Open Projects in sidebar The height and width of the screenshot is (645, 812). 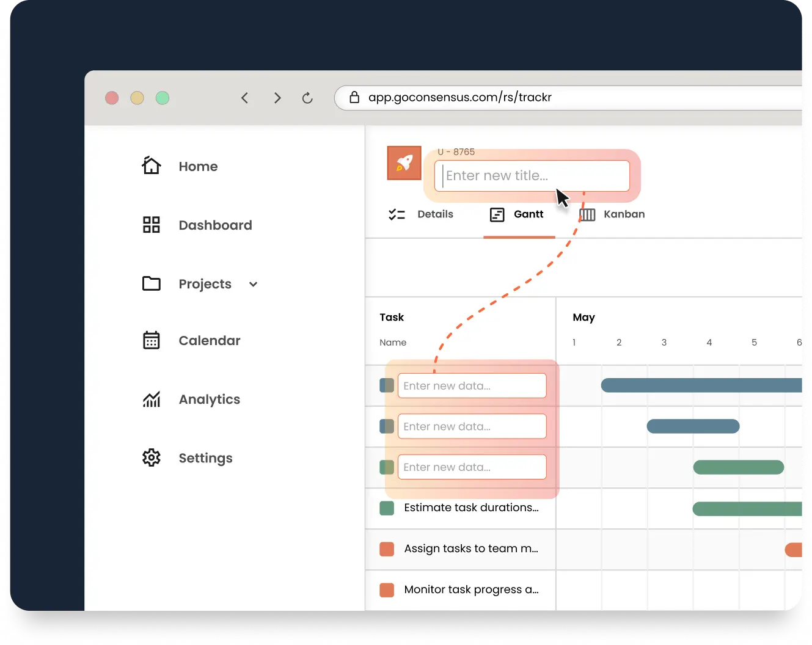(205, 284)
